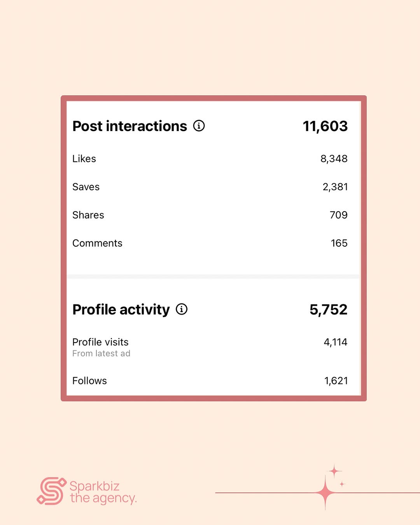Image resolution: width=420 pixels, height=525 pixels.
Task: Click the Saves row label
Action: click(86, 187)
